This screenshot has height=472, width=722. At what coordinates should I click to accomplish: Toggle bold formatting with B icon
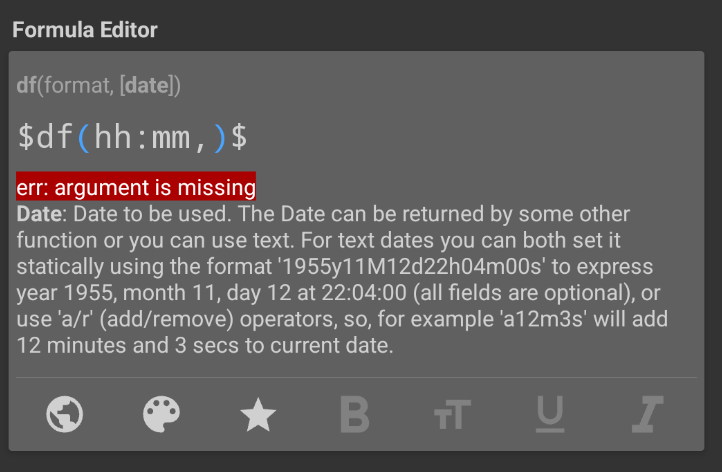coord(355,414)
